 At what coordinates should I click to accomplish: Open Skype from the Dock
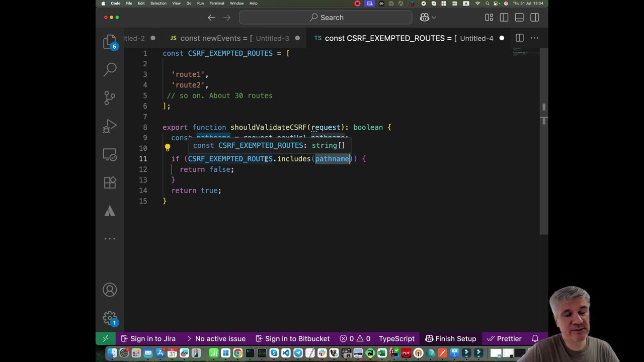pyautogui.click(x=274, y=353)
